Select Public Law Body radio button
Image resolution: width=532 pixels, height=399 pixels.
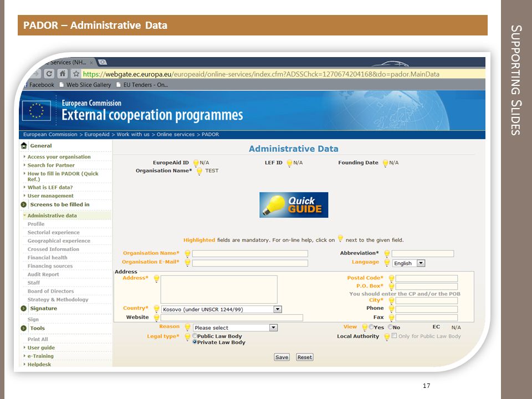195,336
